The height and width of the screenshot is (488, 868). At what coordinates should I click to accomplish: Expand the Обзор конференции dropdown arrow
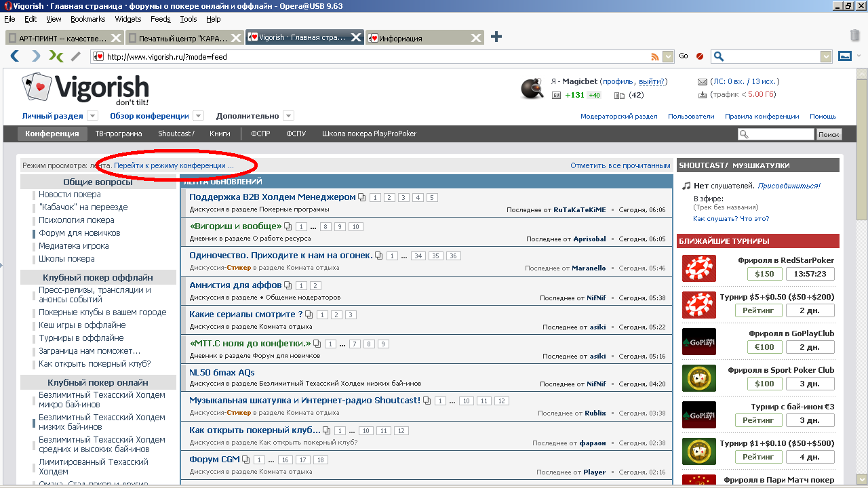198,116
